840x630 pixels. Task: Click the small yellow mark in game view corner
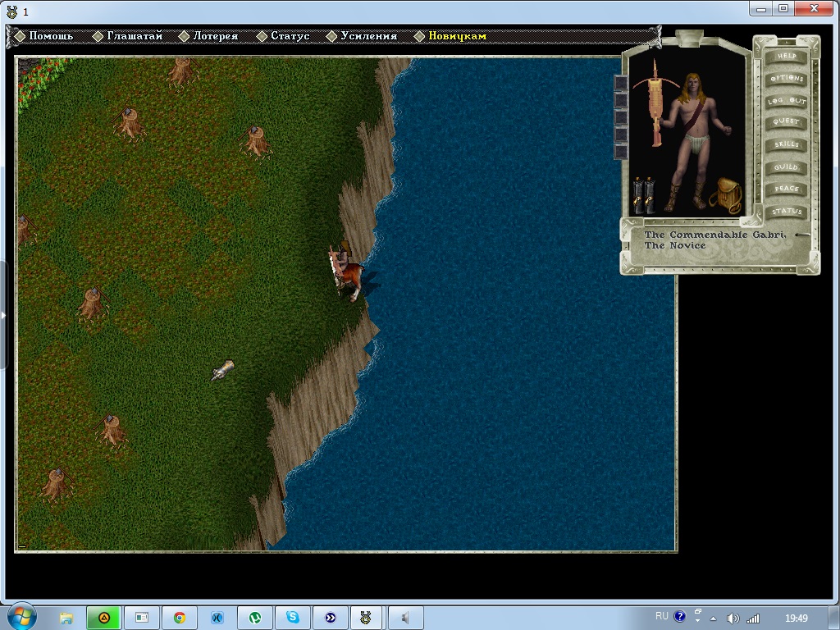[x=22, y=546]
